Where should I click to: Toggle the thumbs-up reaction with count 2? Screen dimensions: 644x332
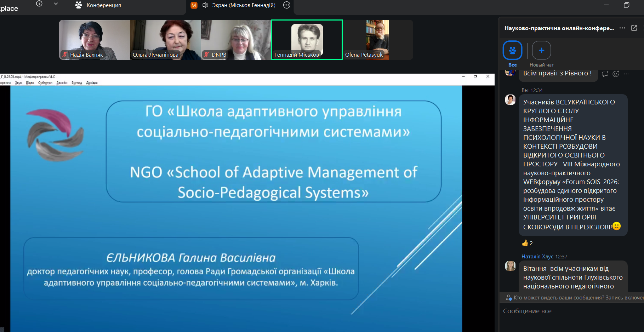point(527,243)
